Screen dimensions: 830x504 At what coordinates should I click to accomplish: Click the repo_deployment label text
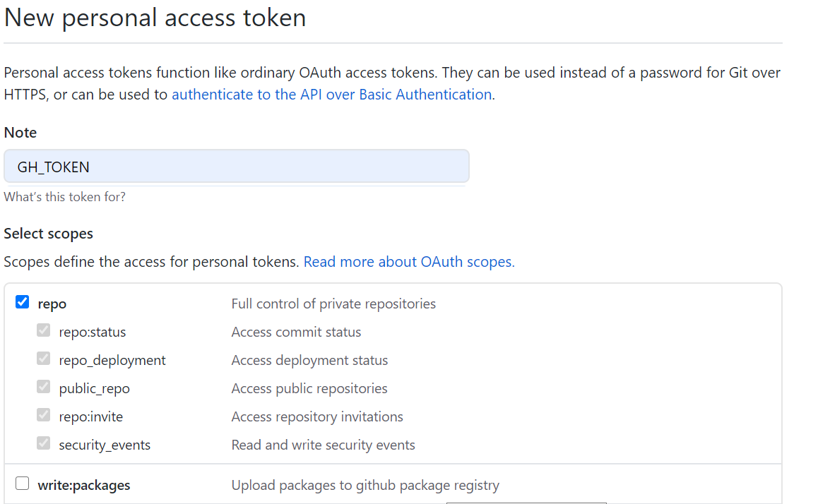click(x=112, y=360)
